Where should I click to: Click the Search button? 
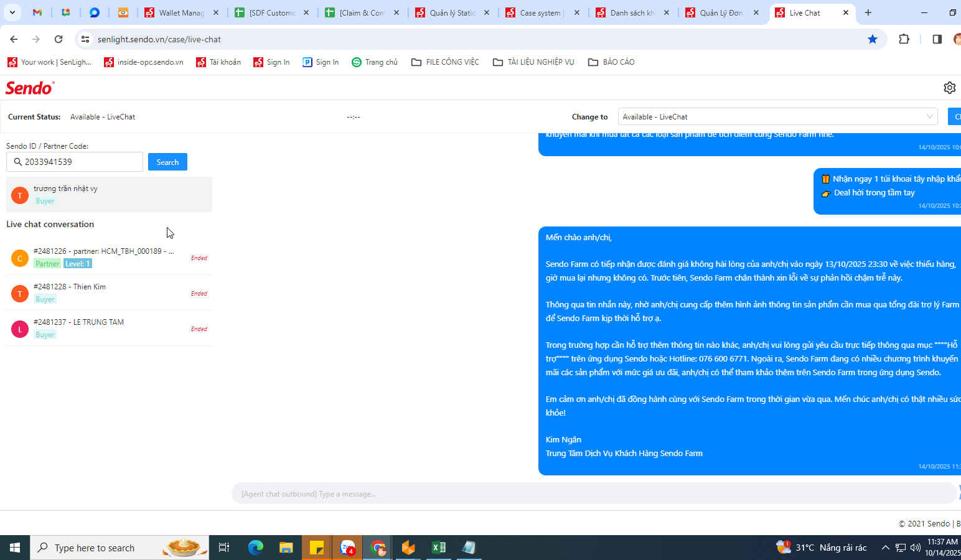(x=167, y=162)
